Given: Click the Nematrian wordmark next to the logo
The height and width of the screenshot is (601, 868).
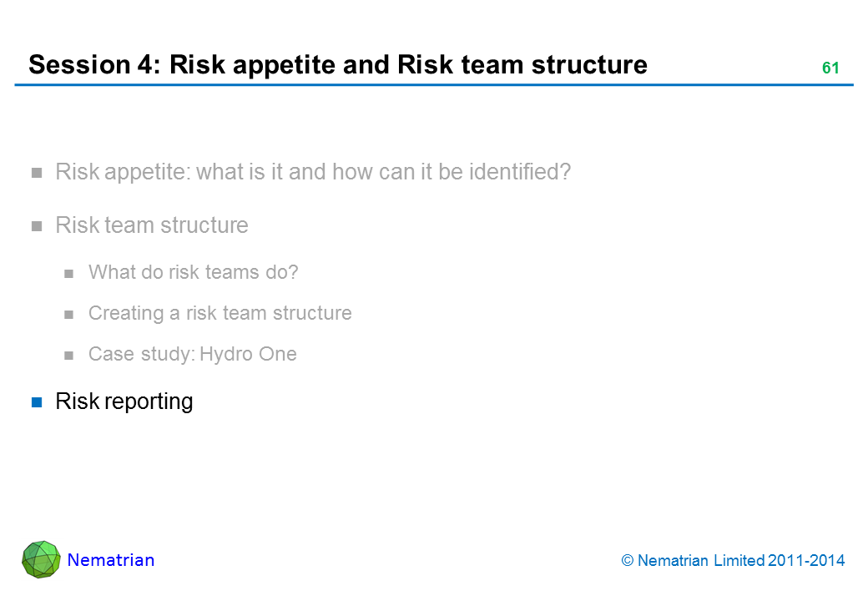Looking at the screenshot, I should 111,560.
